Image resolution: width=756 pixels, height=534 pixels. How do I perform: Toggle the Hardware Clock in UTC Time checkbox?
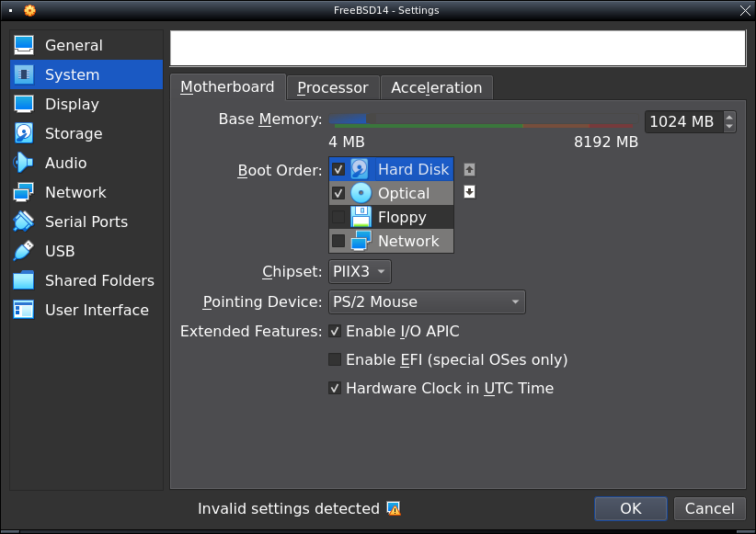335,388
